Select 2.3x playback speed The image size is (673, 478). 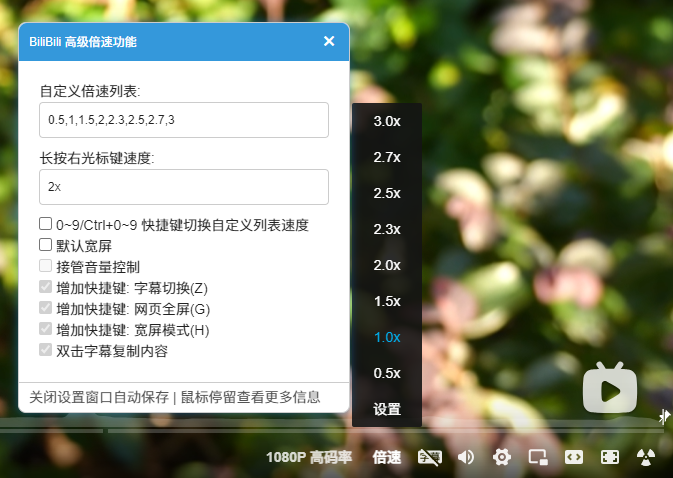pyautogui.click(x=387, y=230)
